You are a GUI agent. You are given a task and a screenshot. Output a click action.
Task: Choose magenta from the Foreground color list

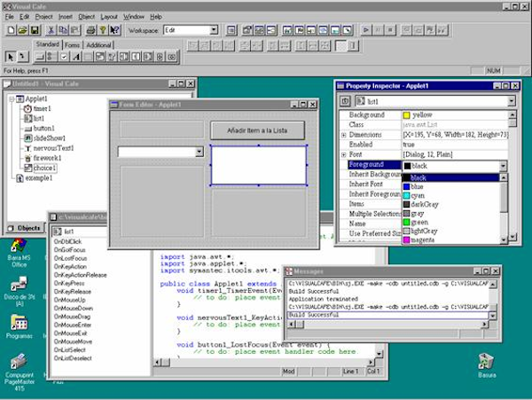click(x=422, y=239)
